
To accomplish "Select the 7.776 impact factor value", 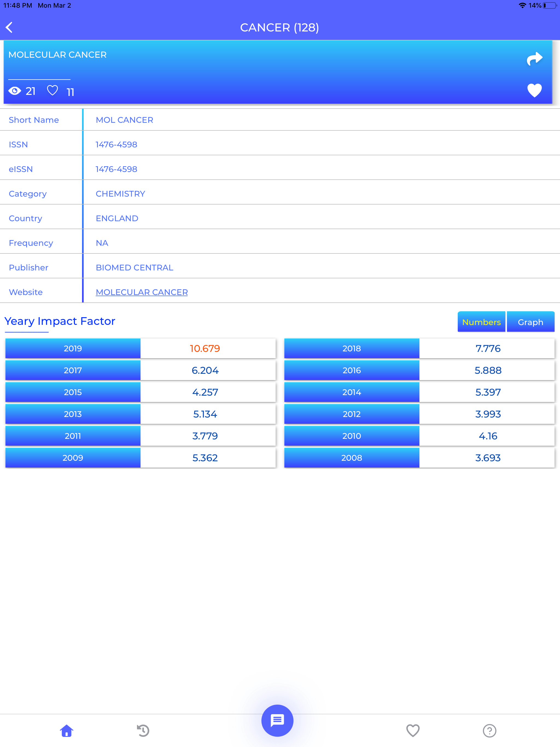I will (x=488, y=348).
